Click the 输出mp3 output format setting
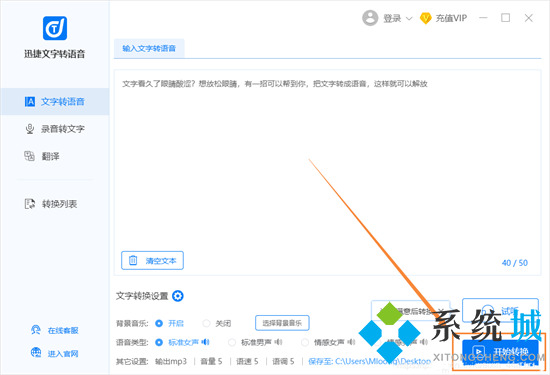 [x=171, y=361]
